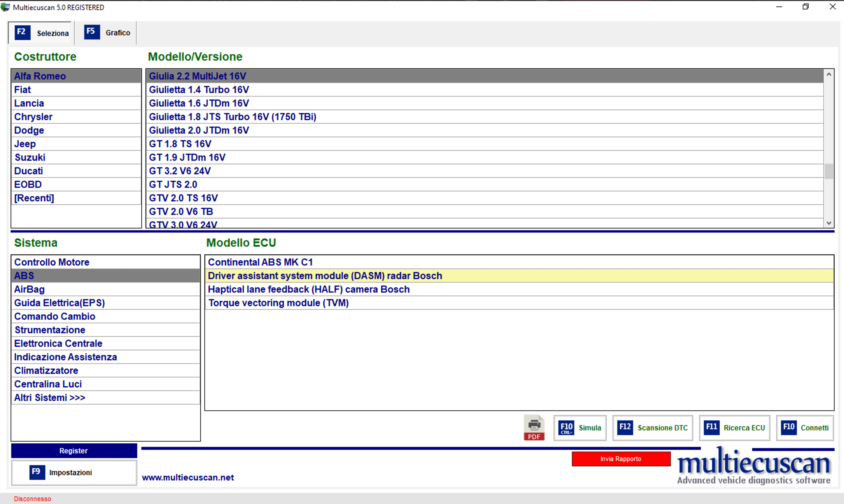This screenshot has width=844, height=504.
Task: Click the F10 Connetti icon
Action: (x=789, y=427)
